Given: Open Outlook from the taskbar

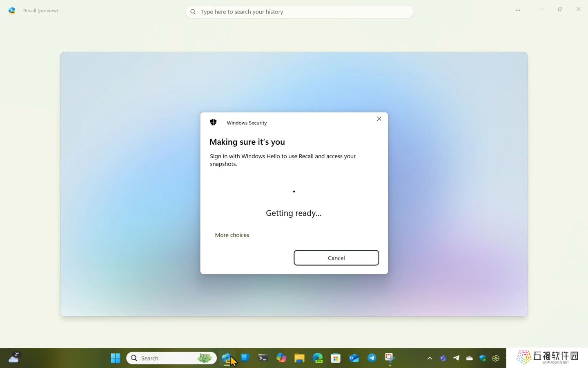Looking at the screenshot, I should [x=354, y=358].
